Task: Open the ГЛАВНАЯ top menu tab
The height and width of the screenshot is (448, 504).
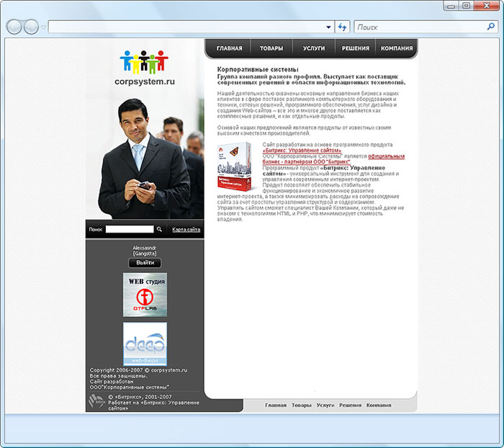Action: [229, 48]
